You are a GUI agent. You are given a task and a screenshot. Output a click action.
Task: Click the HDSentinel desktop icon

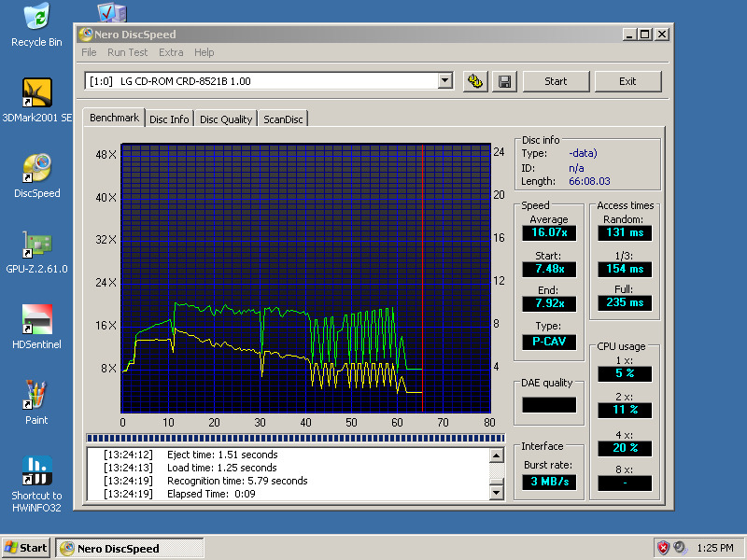click(36, 320)
